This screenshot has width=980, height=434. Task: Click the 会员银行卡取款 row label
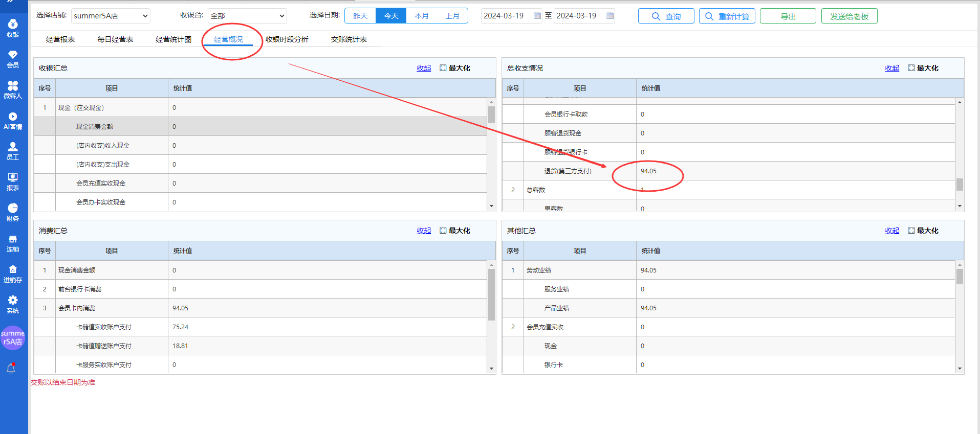(566, 115)
